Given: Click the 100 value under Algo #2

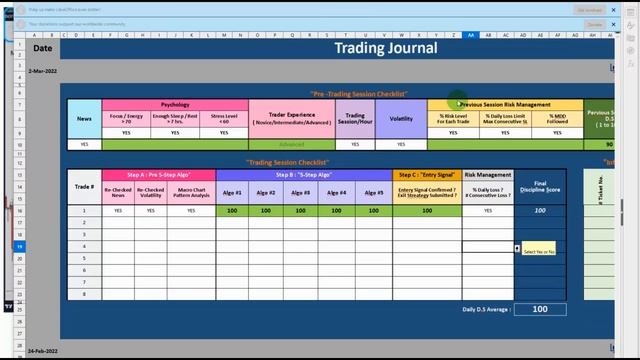Looking at the screenshot, I should click(x=266, y=211).
